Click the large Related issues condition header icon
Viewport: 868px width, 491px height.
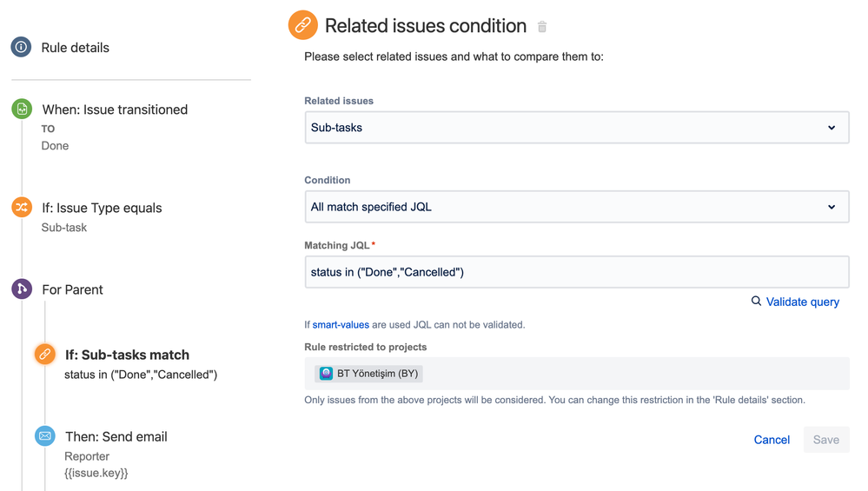302,25
